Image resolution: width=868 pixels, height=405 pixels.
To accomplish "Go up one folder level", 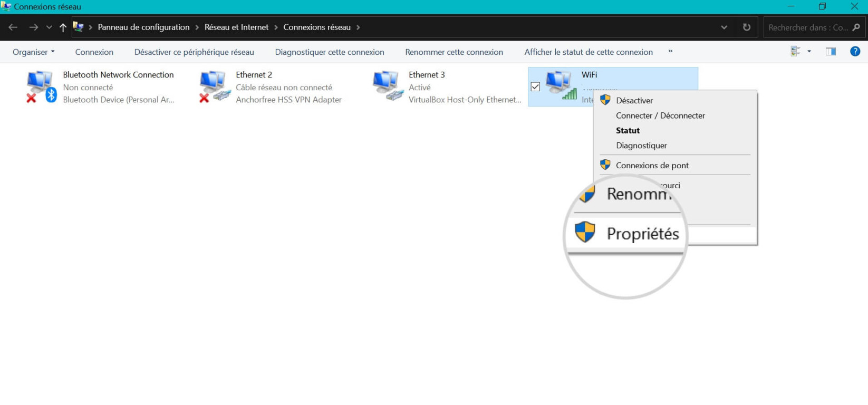I will tap(63, 27).
